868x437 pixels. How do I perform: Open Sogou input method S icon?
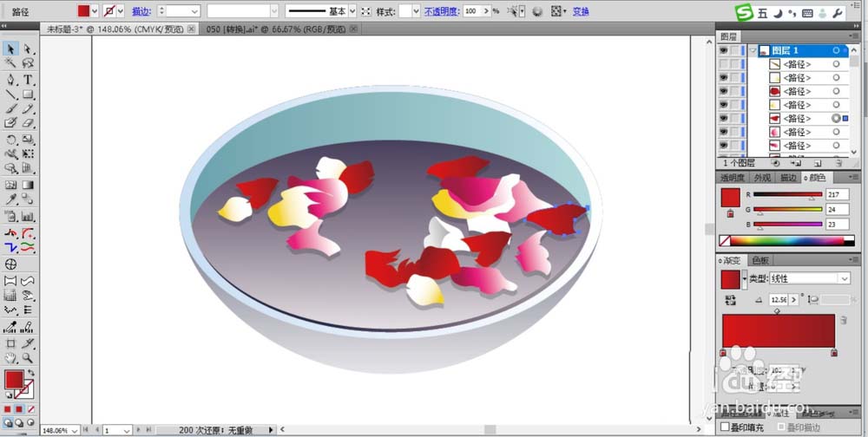pyautogui.click(x=745, y=13)
